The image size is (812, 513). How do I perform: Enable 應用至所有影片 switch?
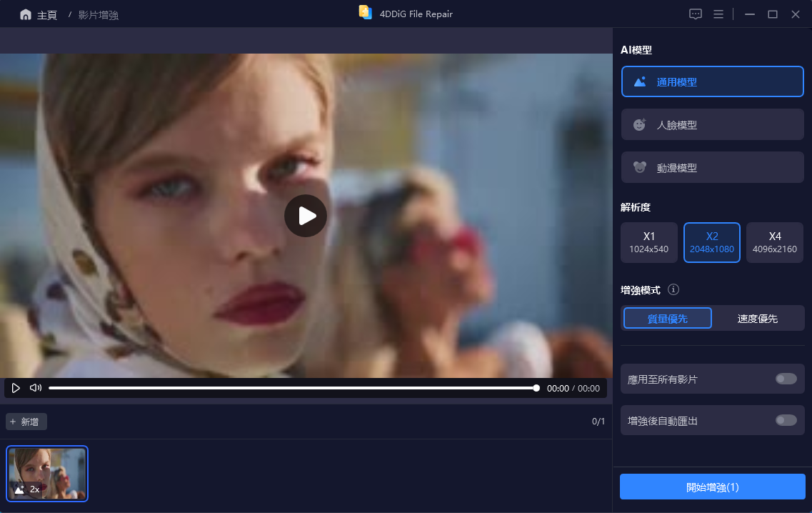786,379
